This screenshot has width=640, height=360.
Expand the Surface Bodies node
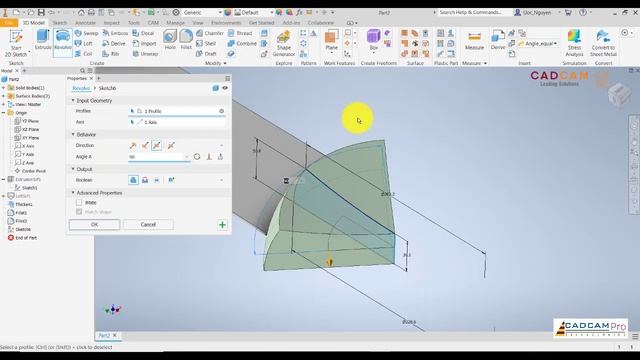[x=4, y=96]
